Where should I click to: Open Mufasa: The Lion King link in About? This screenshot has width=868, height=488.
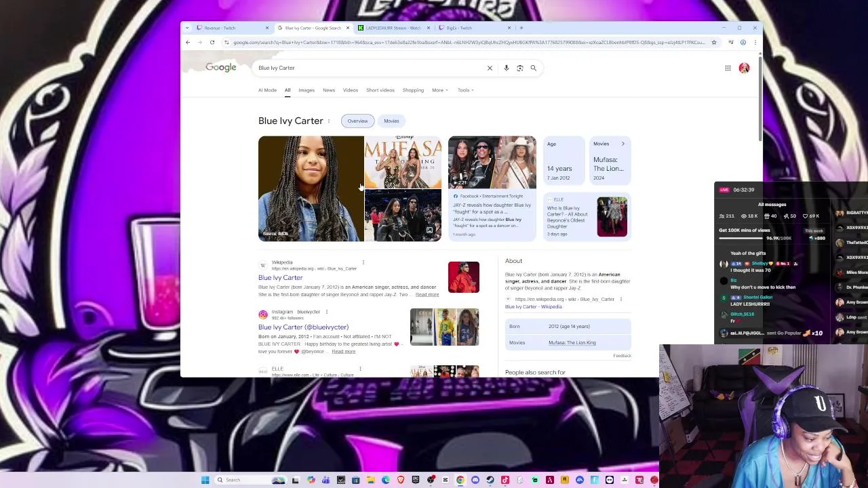pyautogui.click(x=572, y=342)
